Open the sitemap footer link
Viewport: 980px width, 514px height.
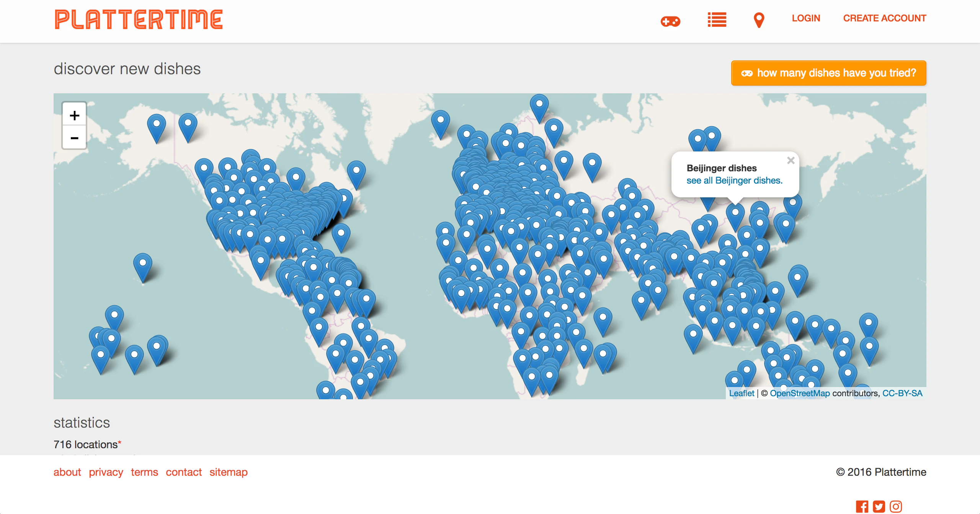click(229, 472)
